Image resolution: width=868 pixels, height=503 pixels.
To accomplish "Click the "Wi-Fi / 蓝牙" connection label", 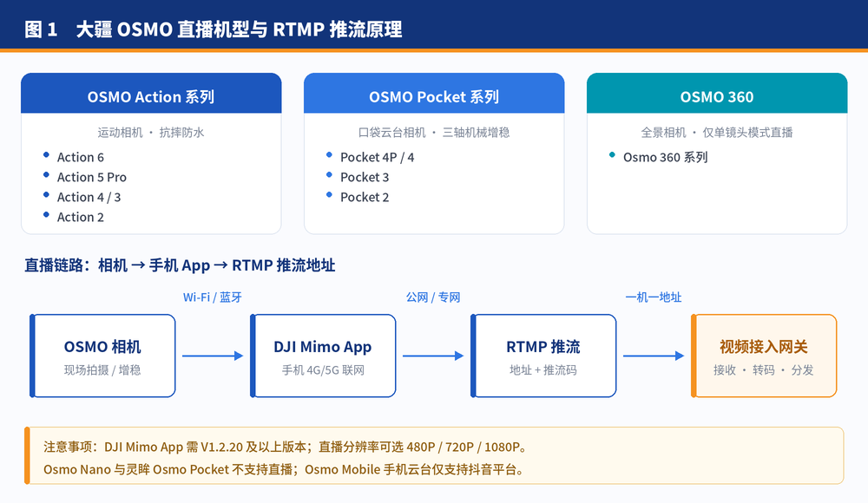I will coord(213,297).
